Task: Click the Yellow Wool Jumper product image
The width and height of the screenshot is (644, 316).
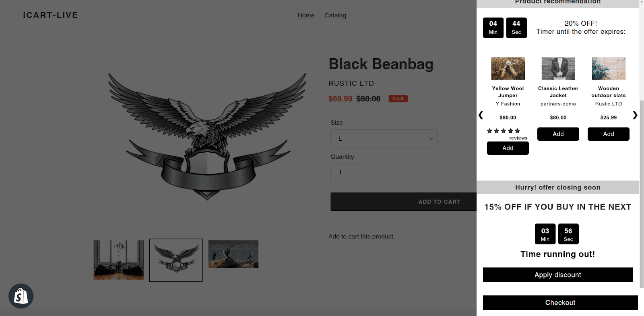Action: tap(508, 68)
